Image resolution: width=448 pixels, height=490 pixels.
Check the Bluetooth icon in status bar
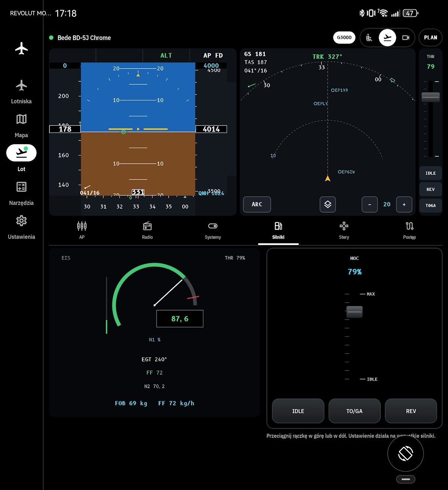coord(362,13)
